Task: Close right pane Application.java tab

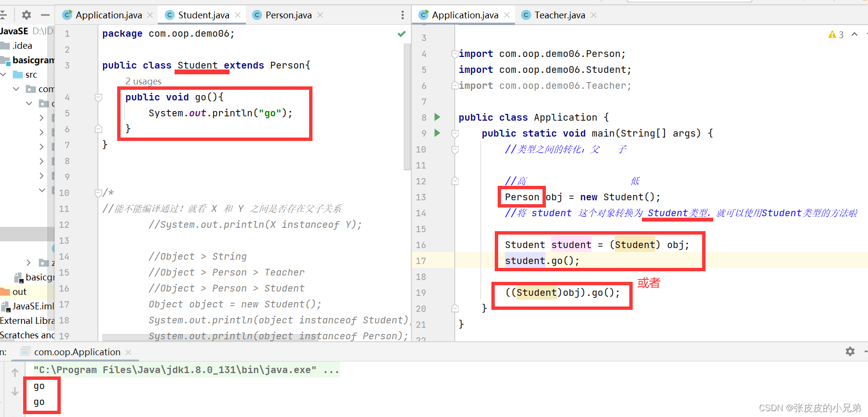Action: tap(507, 15)
